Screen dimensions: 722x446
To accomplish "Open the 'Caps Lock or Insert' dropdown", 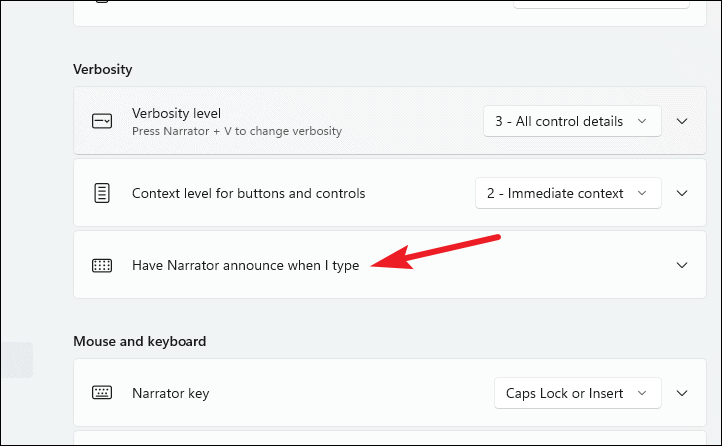I will 577,393.
